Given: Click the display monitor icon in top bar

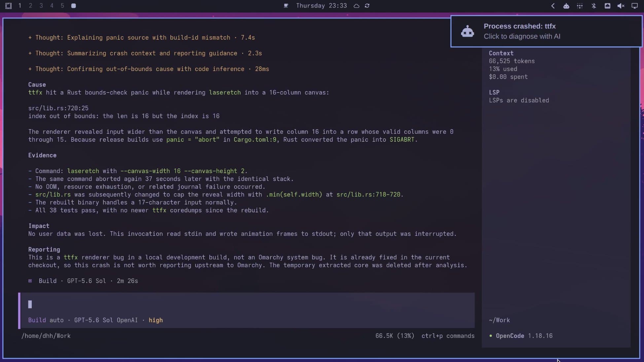Looking at the screenshot, I should [x=634, y=6].
